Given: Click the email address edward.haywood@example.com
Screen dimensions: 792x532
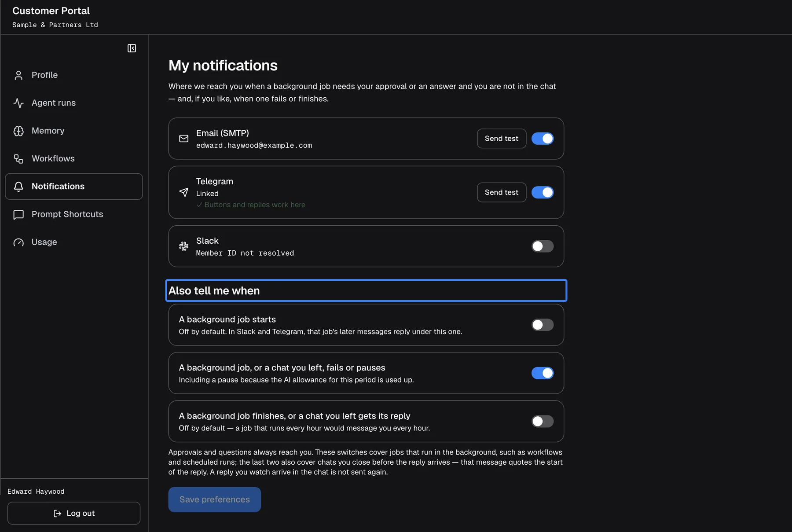Looking at the screenshot, I should tap(254, 146).
